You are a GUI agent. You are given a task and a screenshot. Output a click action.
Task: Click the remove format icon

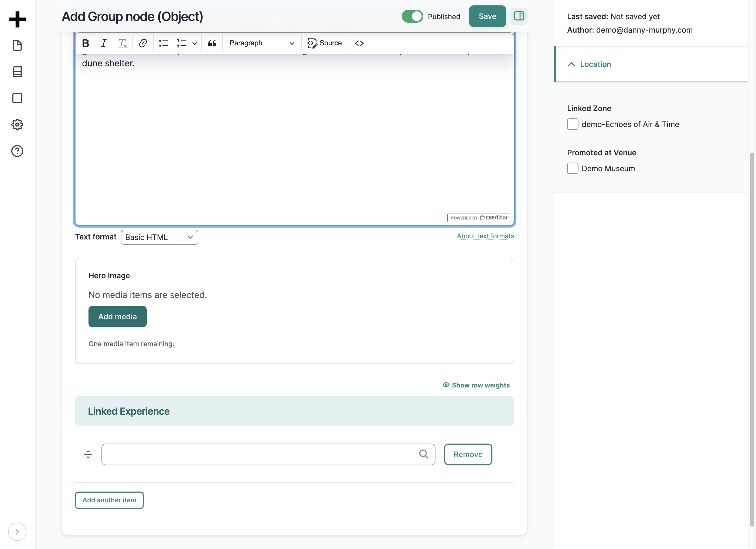[122, 43]
